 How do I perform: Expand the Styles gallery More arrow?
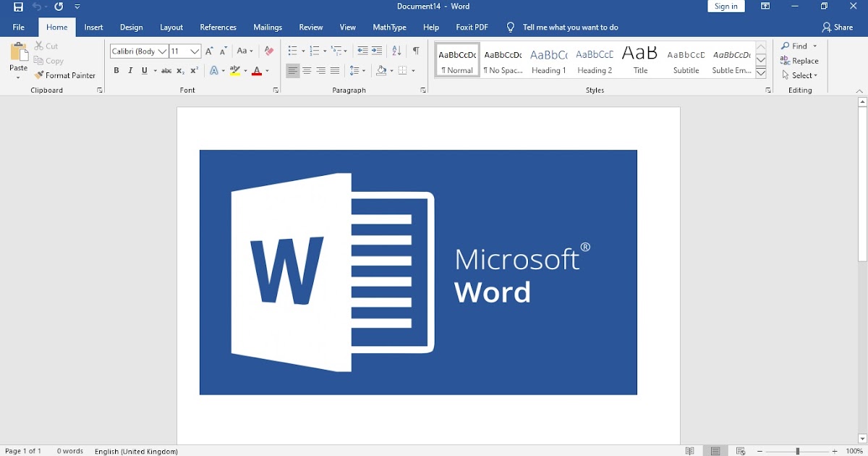click(x=761, y=73)
